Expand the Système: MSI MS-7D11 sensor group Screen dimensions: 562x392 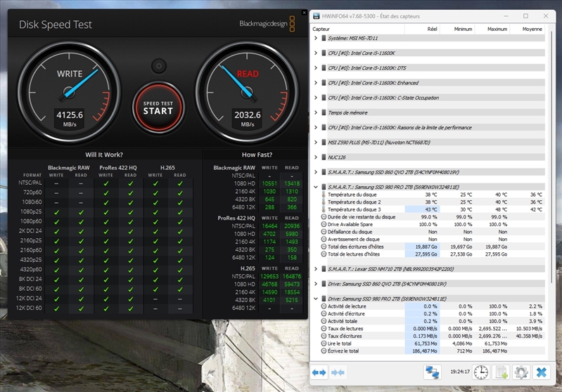point(315,38)
